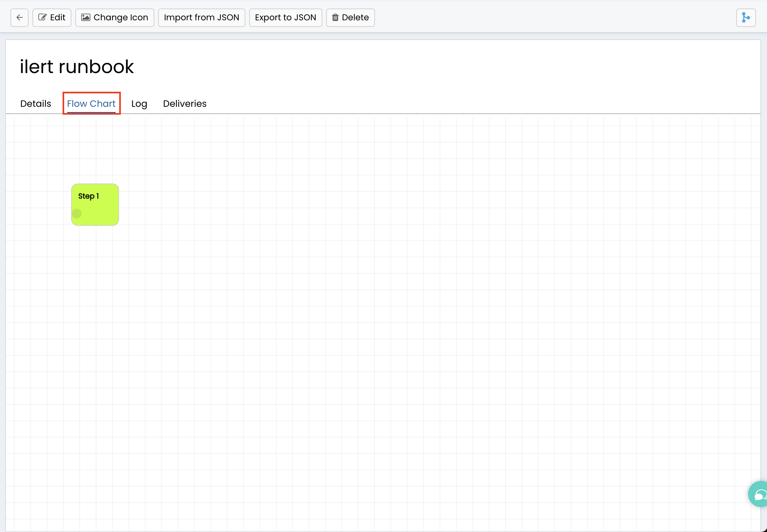Select the Flow Chart tab

[x=91, y=104]
